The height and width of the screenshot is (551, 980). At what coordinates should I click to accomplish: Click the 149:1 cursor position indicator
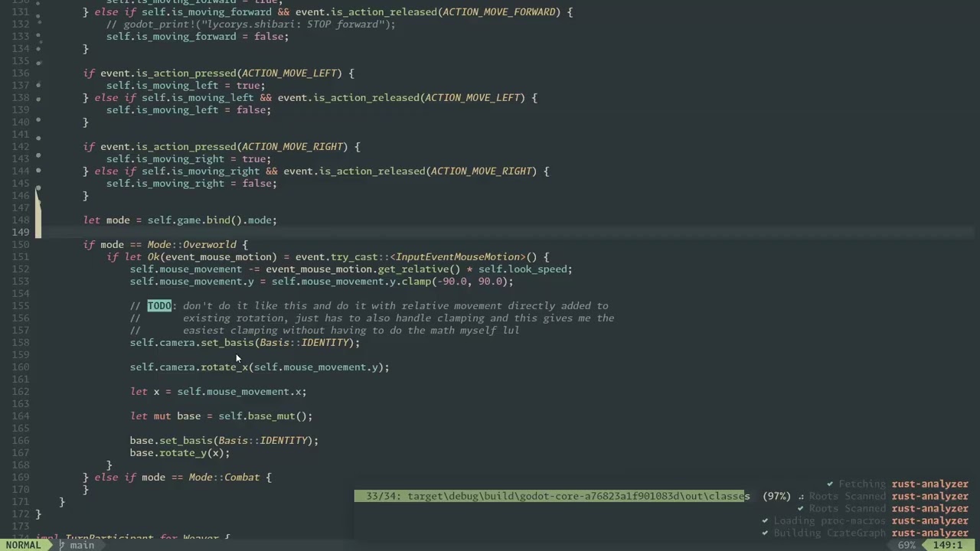947,545
